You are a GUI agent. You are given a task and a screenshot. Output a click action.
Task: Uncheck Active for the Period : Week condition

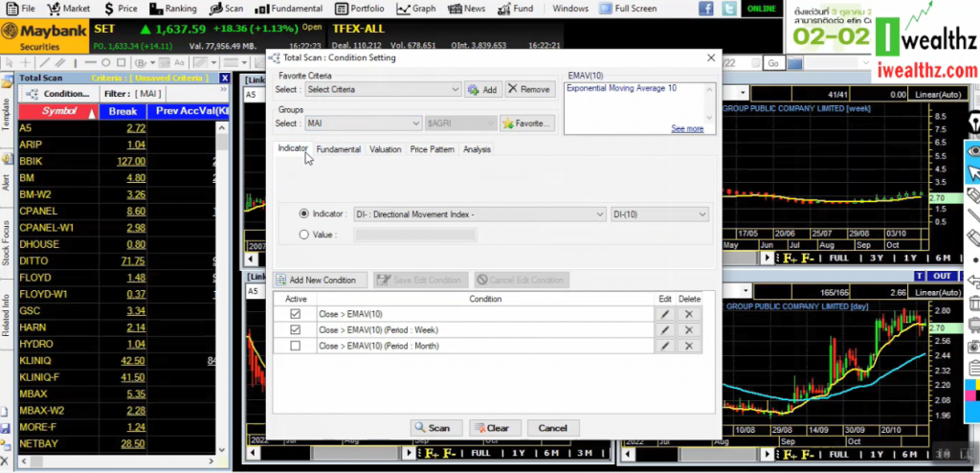[x=295, y=329]
